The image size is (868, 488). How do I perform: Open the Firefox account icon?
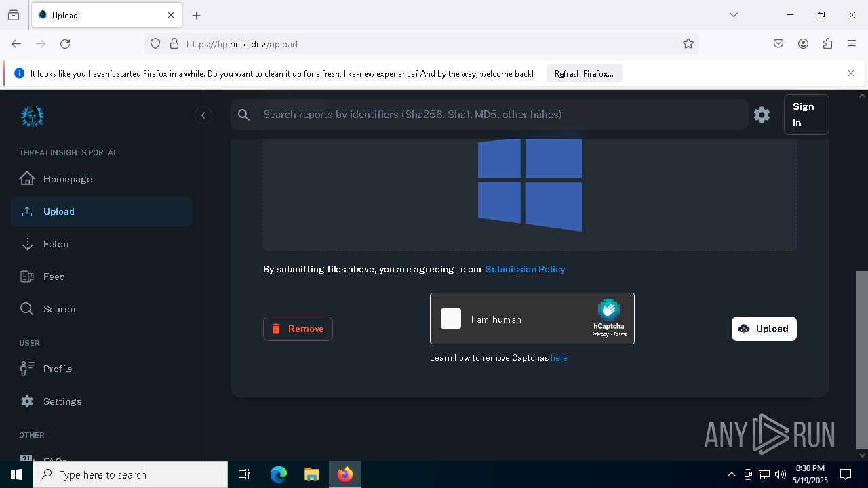pyautogui.click(x=803, y=44)
